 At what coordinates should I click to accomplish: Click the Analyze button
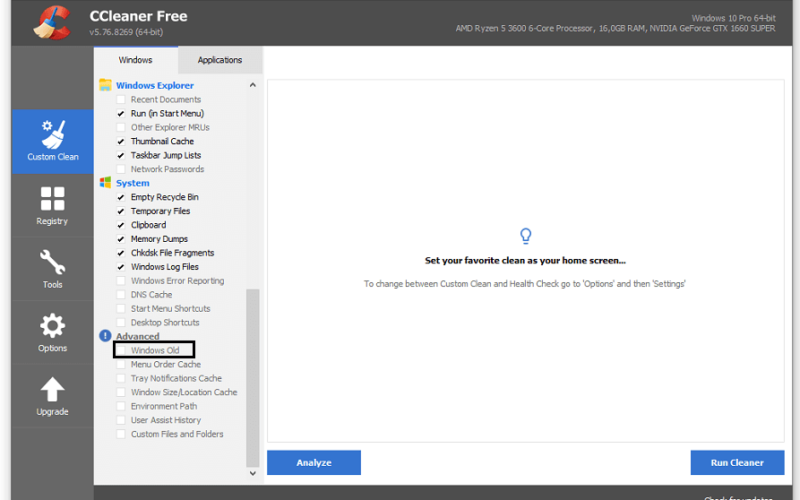314,463
